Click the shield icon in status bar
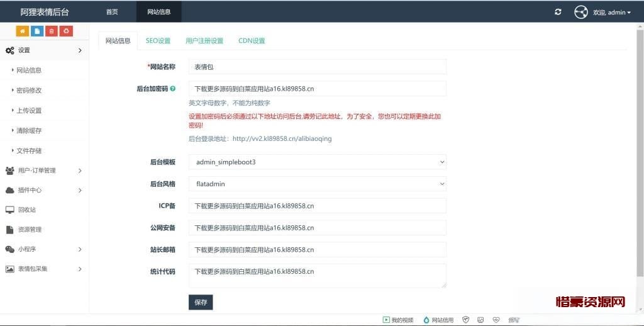 tap(465, 320)
